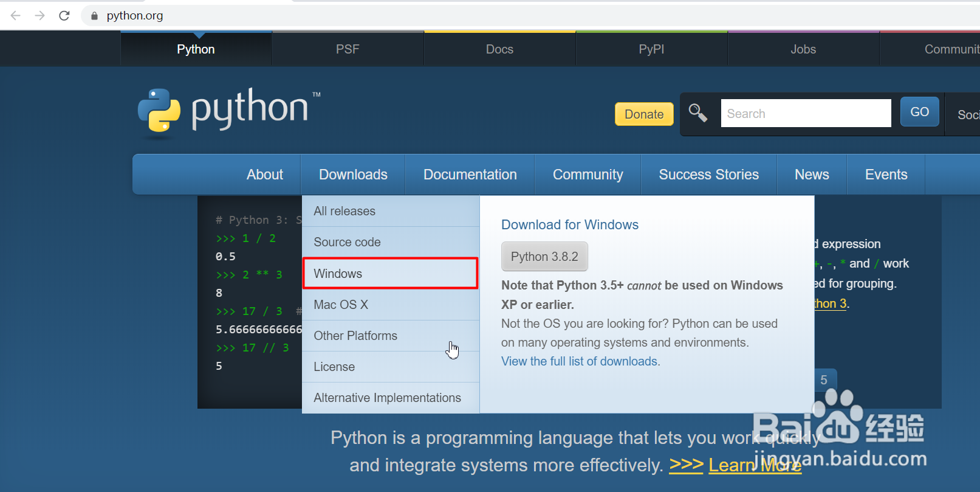Open the Documentation navigation menu

pos(470,175)
